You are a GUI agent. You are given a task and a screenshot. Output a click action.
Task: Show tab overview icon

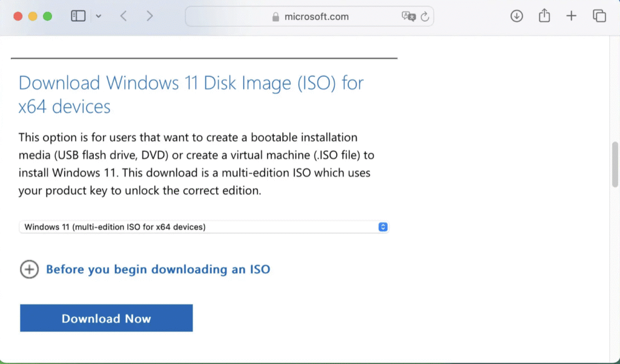tap(599, 16)
